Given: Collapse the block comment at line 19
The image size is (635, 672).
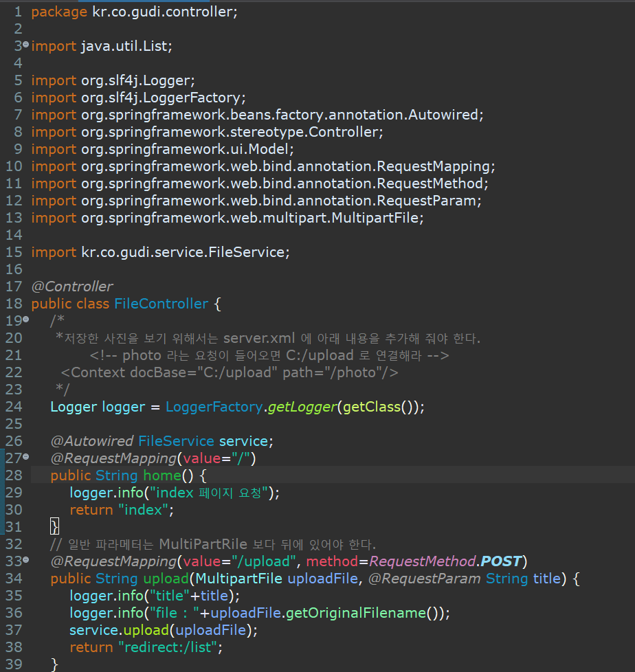Looking at the screenshot, I should 25,319.
